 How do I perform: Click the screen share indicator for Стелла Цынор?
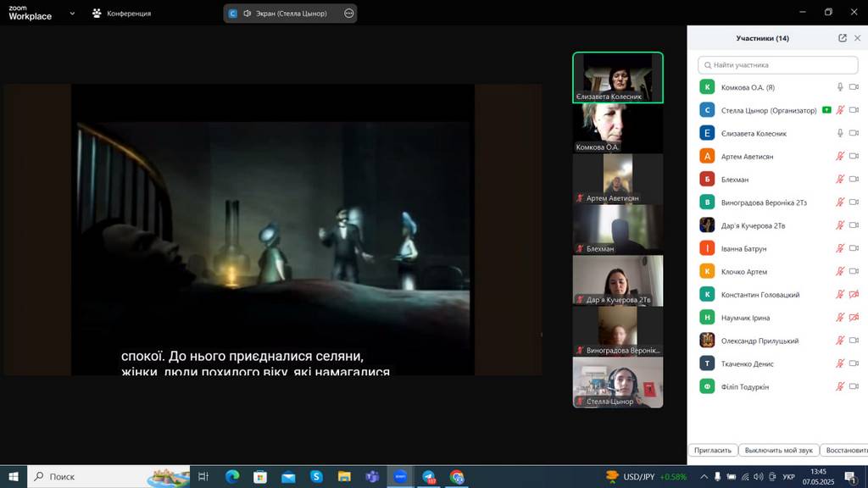point(826,110)
